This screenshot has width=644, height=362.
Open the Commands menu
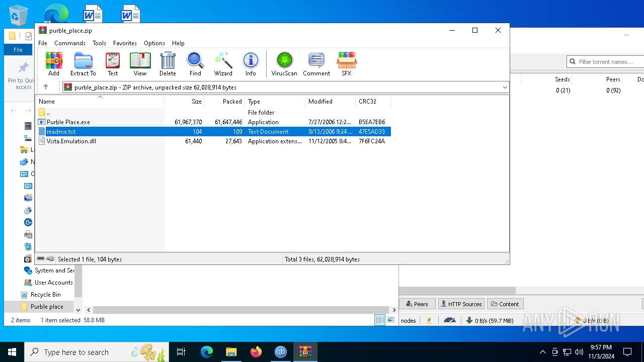[x=70, y=43]
